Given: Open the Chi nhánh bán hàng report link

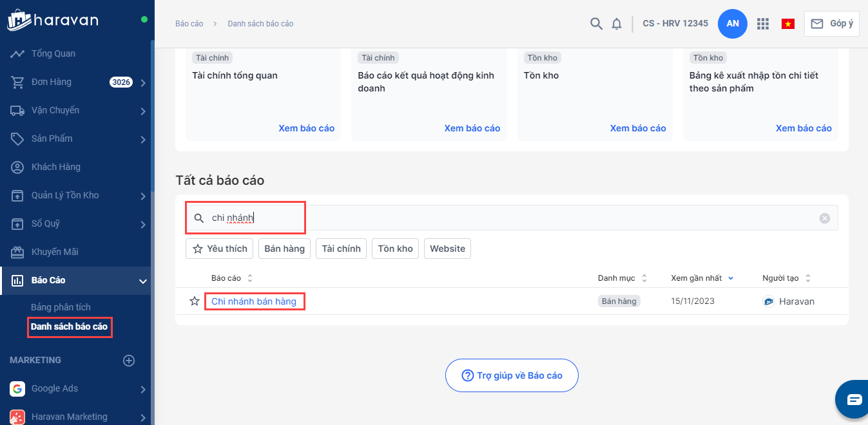Looking at the screenshot, I should 254,301.
